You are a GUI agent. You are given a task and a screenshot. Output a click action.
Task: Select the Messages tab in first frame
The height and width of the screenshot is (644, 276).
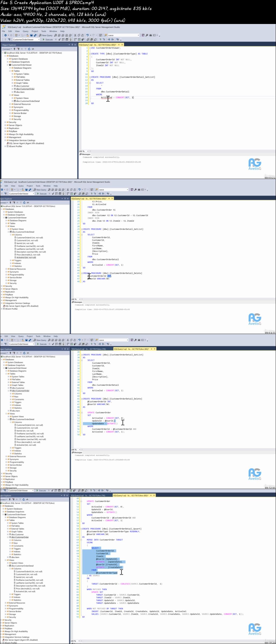[85, 154]
